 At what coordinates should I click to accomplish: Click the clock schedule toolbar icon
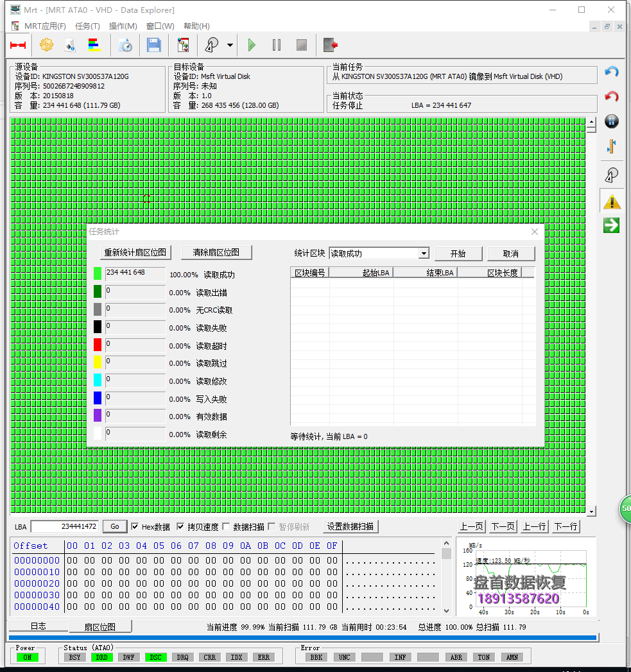(x=125, y=45)
